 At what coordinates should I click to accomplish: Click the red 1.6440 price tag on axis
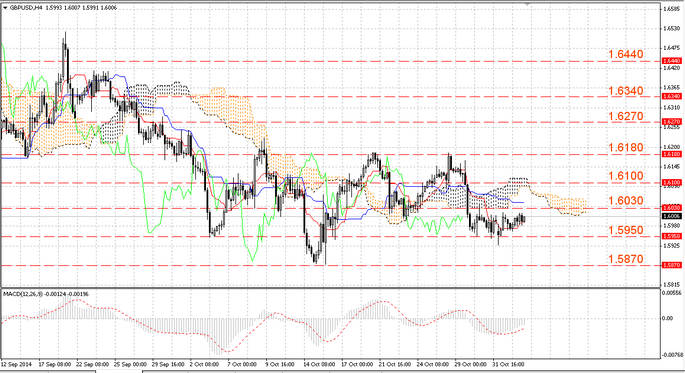(672, 61)
